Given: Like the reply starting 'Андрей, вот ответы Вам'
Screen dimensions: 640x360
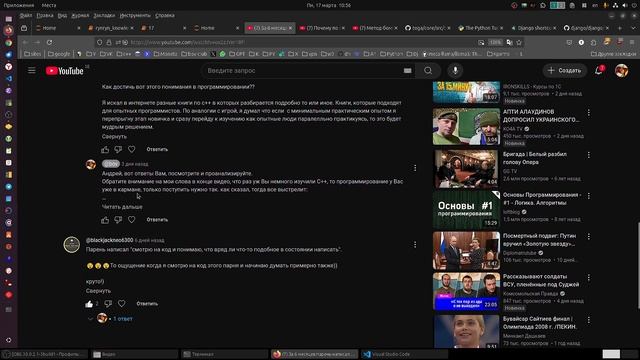Looking at the screenshot, I should [105, 220].
